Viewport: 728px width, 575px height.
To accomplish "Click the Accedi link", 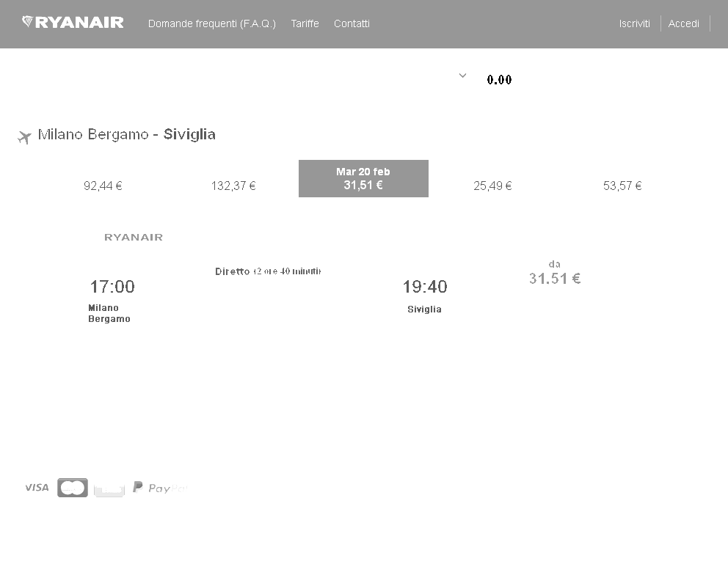I will tap(683, 23).
